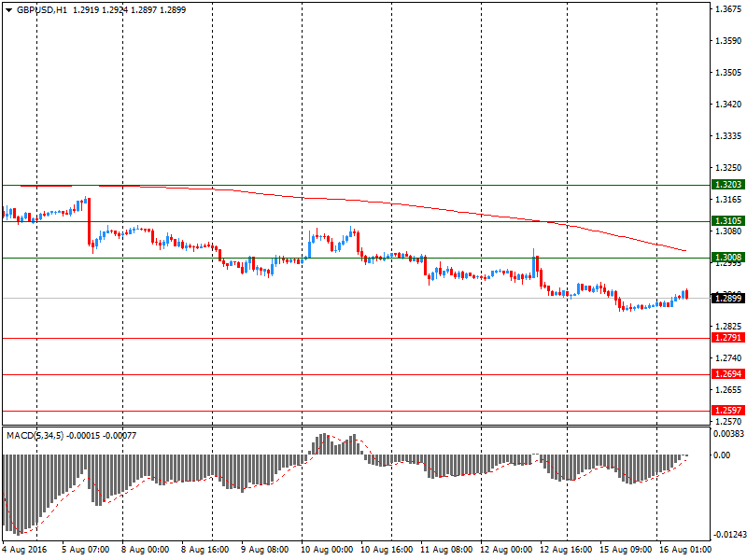Select the red 1.2791 support level label

pos(728,338)
